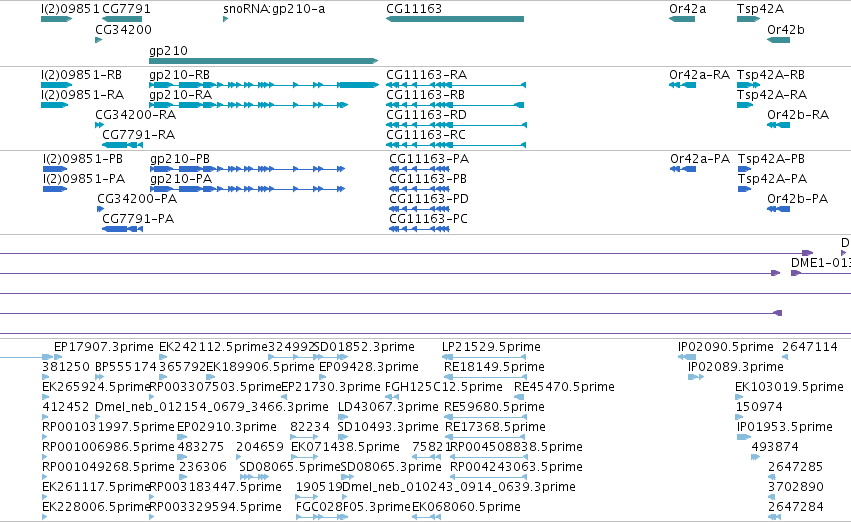Click the FGC028F05.3prime EST label
Image resolution: width=851 pixels, height=522 pixels.
pos(353,507)
